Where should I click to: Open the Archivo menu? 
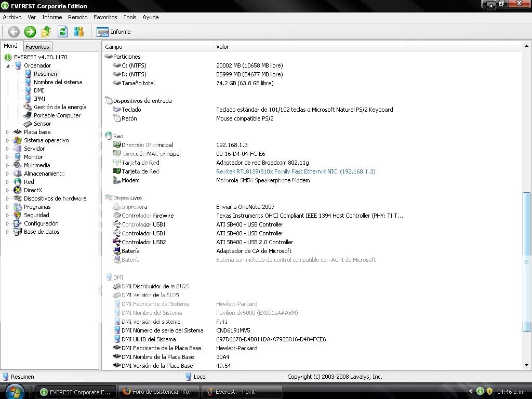point(12,17)
